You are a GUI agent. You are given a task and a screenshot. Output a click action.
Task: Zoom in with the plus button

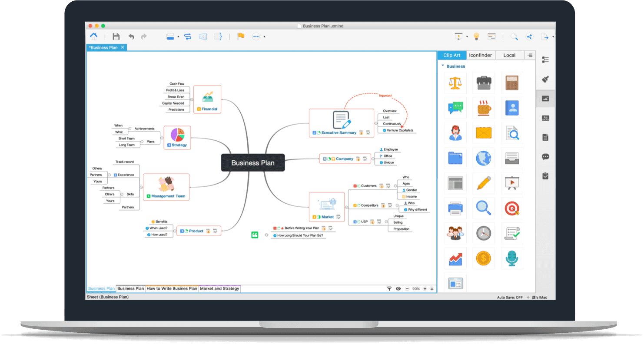pos(425,289)
